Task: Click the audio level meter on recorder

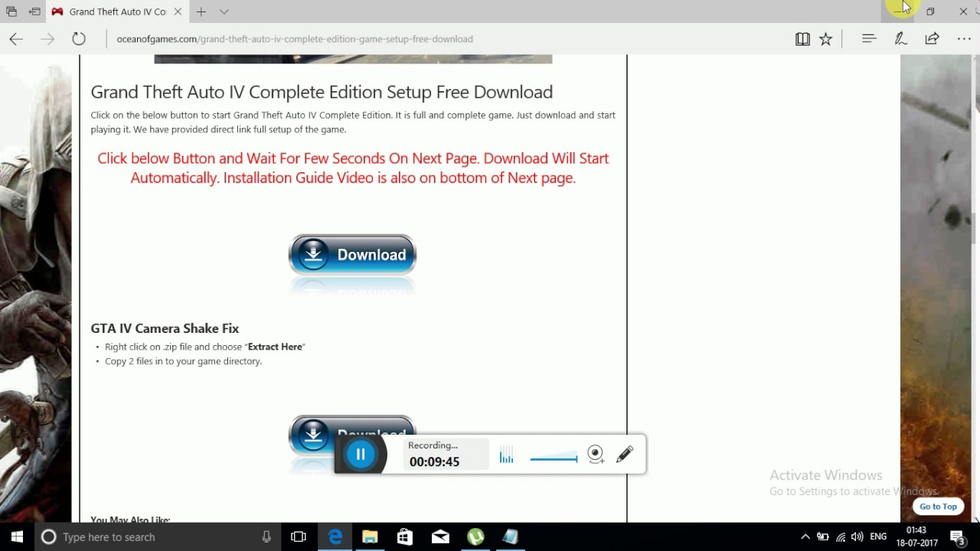Action: (506, 455)
